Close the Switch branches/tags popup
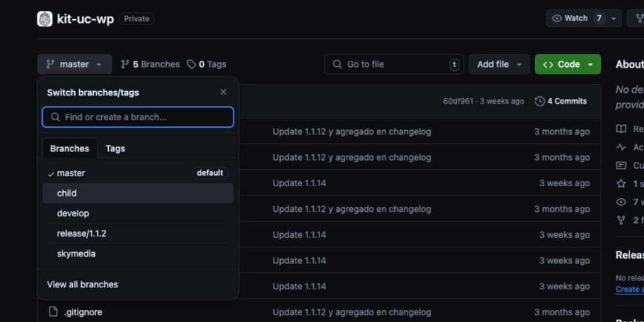The width and height of the screenshot is (644, 322). [x=223, y=92]
